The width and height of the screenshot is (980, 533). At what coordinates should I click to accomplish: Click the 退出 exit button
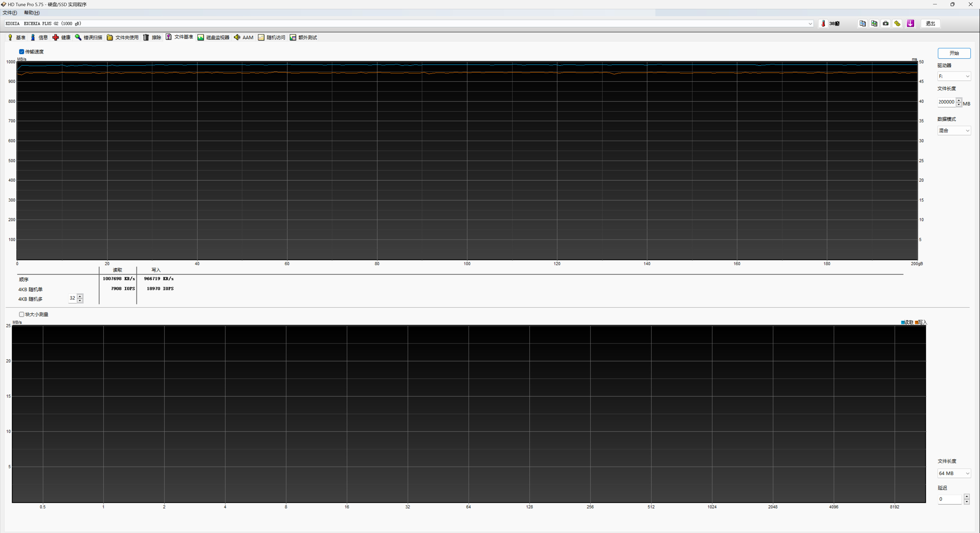point(930,23)
